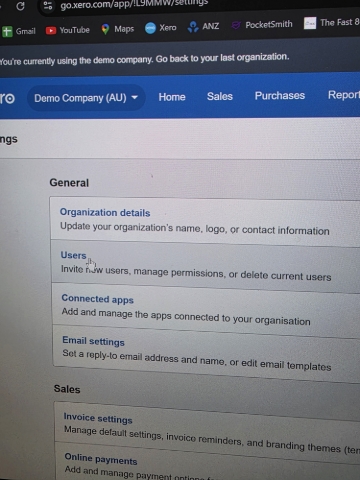Click the General section heading
This screenshot has width=360, height=480.
69,183
